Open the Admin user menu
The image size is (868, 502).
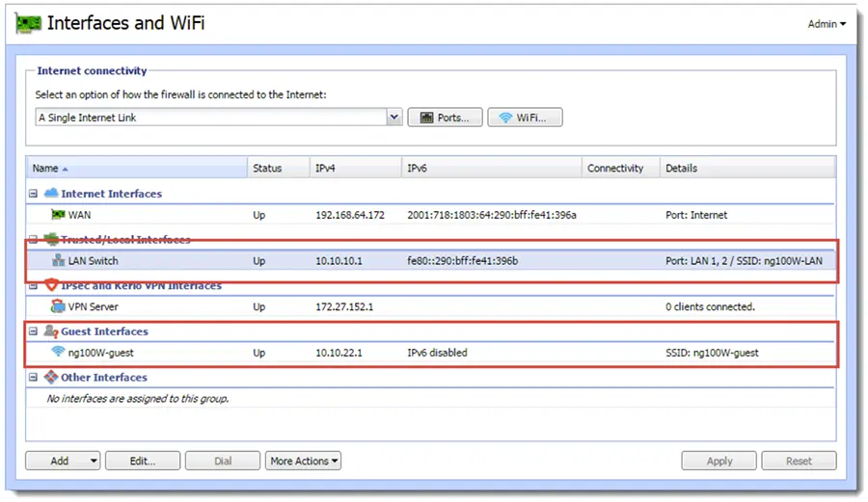827,24
